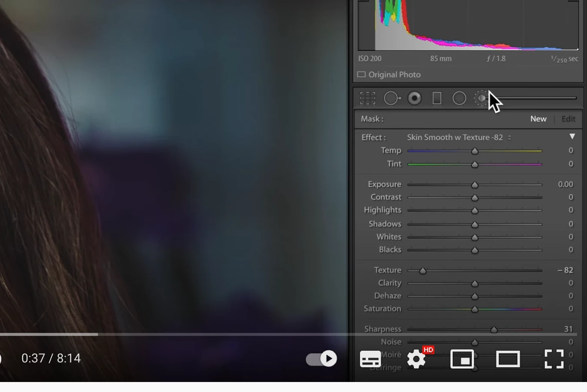
Task: Click the Exposure slider handle
Action: tap(475, 185)
